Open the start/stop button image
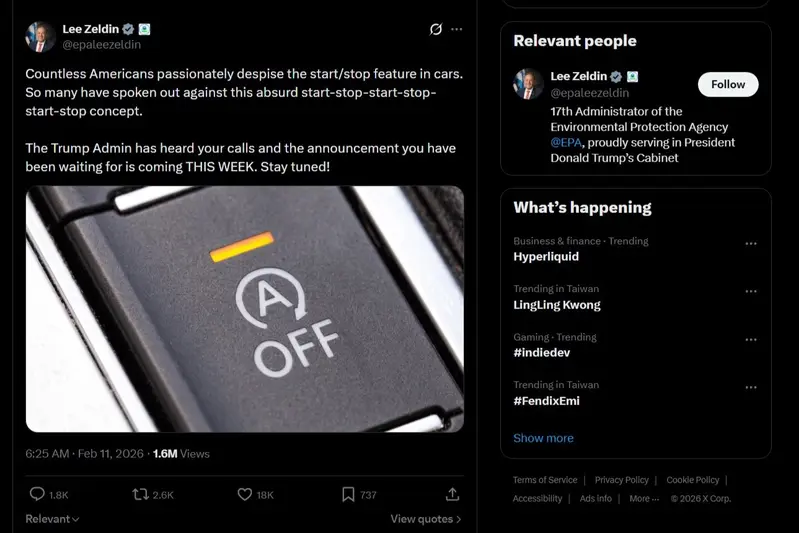This screenshot has height=533, width=799. click(245, 309)
